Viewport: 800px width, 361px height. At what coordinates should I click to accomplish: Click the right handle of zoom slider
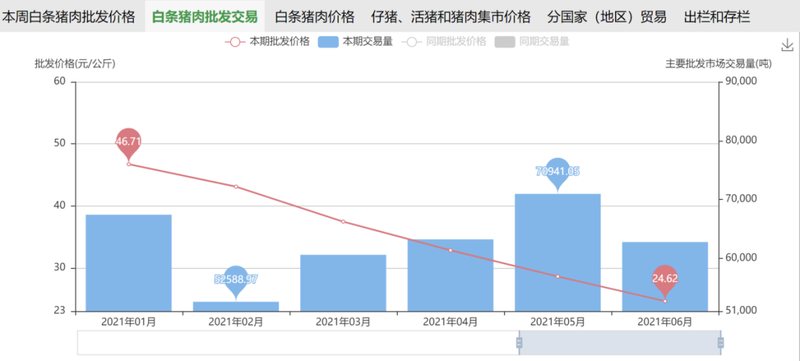721,343
